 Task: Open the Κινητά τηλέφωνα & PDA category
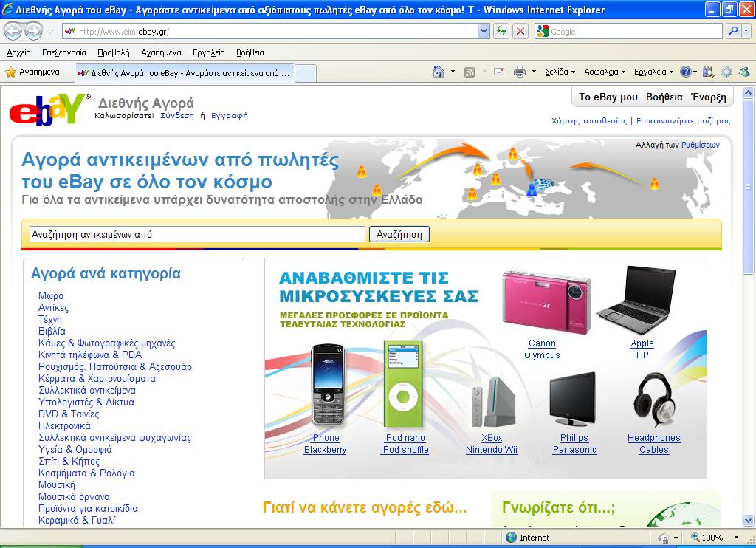pyautogui.click(x=89, y=355)
